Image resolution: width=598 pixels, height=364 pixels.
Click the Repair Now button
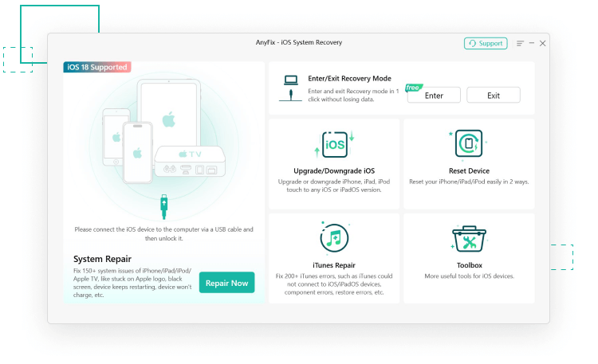click(x=226, y=283)
